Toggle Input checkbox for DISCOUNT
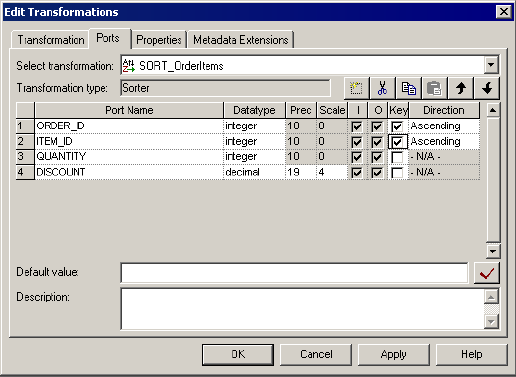Image resolution: width=516 pixels, height=377 pixels. point(357,173)
